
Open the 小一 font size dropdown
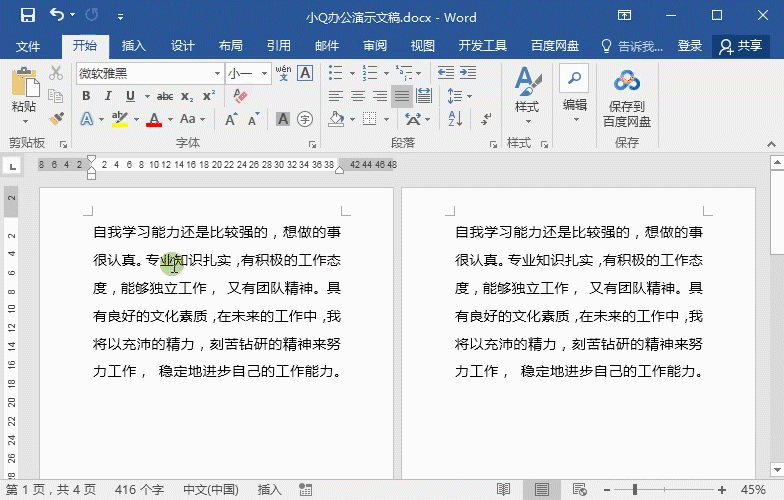coord(264,74)
